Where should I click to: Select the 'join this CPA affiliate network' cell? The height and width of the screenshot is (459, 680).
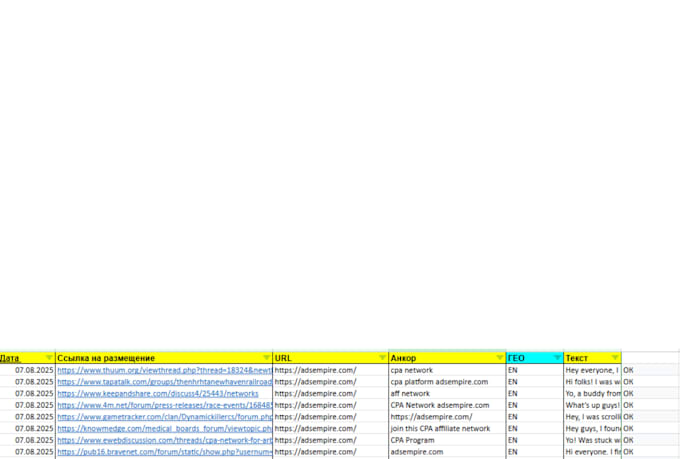pos(447,429)
